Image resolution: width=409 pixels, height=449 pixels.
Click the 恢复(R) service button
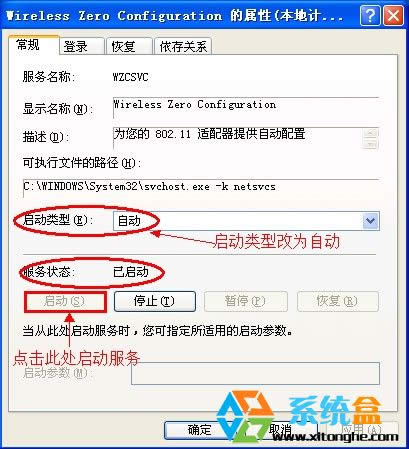tap(338, 301)
